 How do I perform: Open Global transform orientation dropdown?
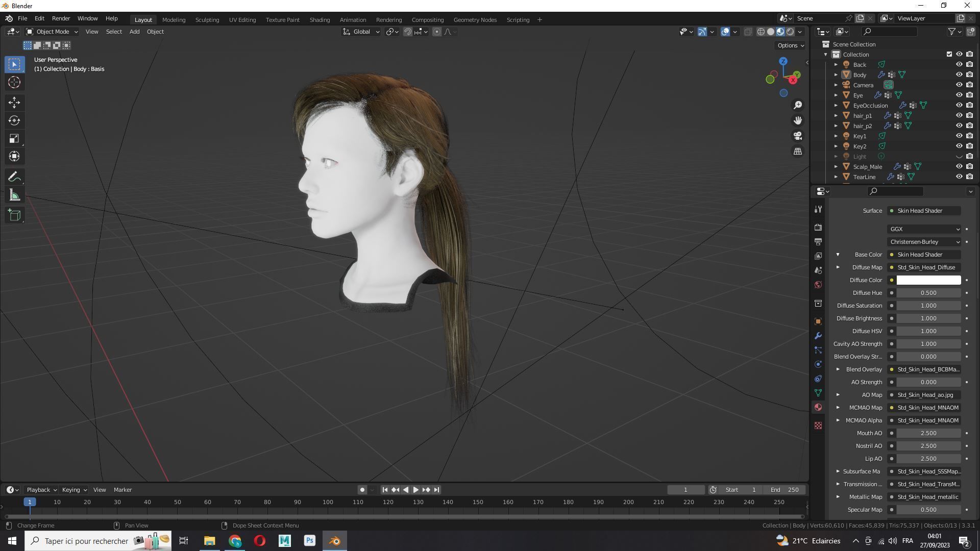[361, 32]
